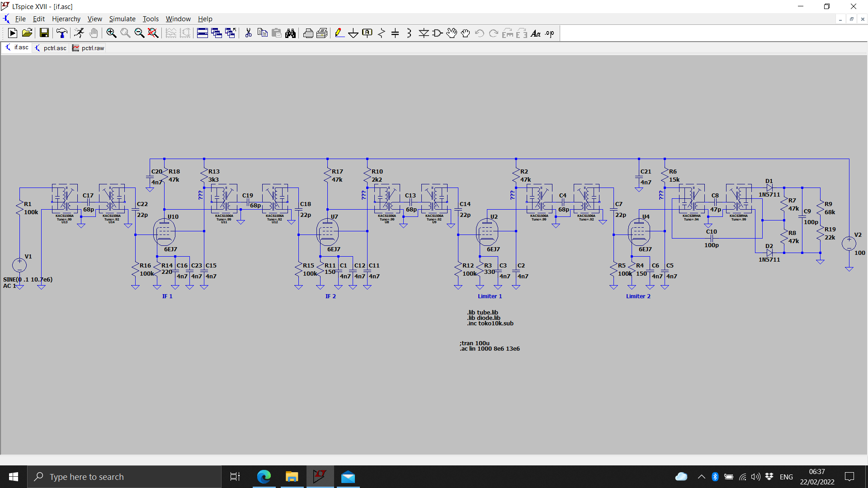This screenshot has height=488, width=868.
Task: Open the Hierarchy menu
Action: (66, 19)
